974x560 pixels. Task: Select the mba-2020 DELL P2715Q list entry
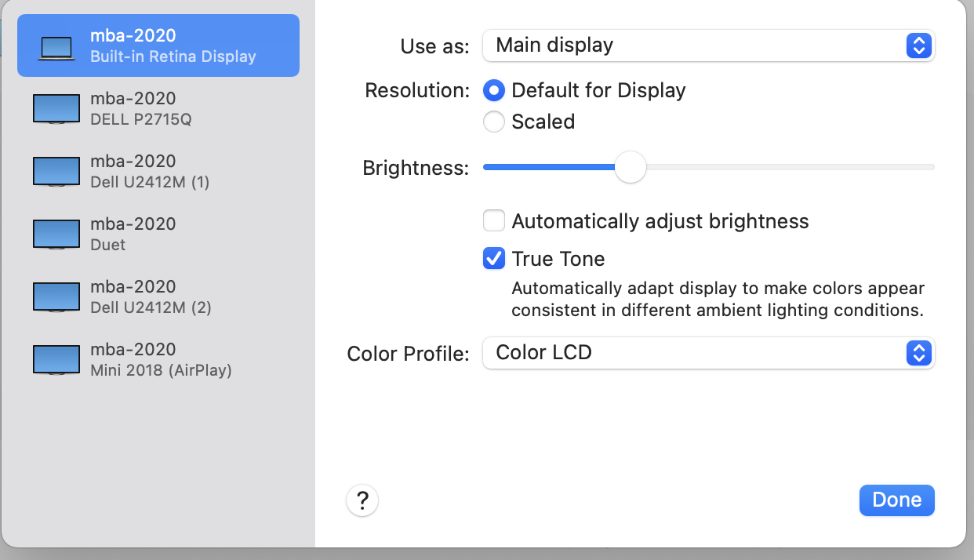pyautogui.click(x=158, y=109)
